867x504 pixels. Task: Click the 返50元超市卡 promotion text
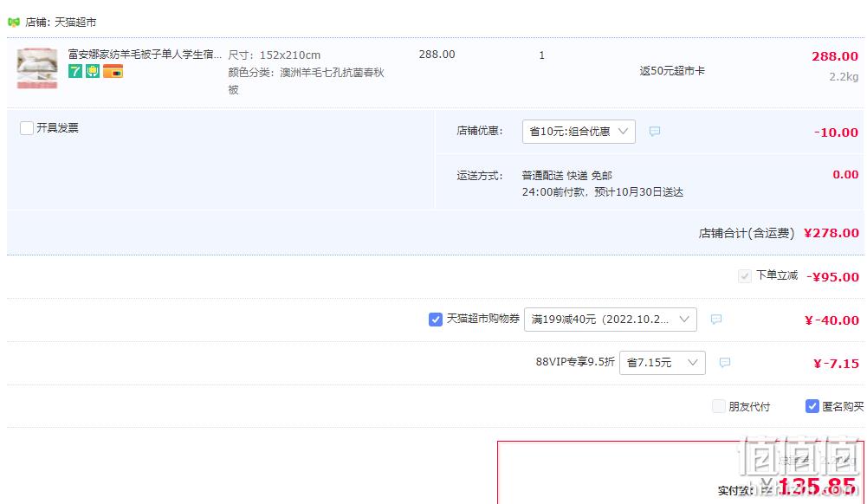tap(672, 71)
